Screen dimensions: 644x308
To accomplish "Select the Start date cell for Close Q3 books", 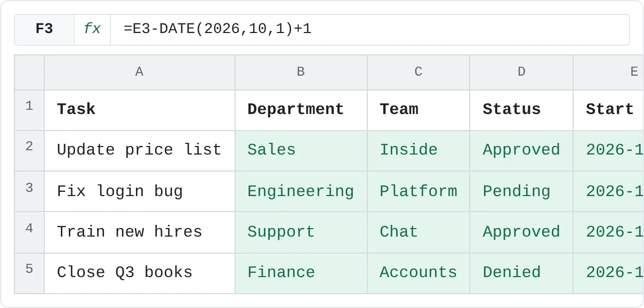I will [x=609, y=273].
